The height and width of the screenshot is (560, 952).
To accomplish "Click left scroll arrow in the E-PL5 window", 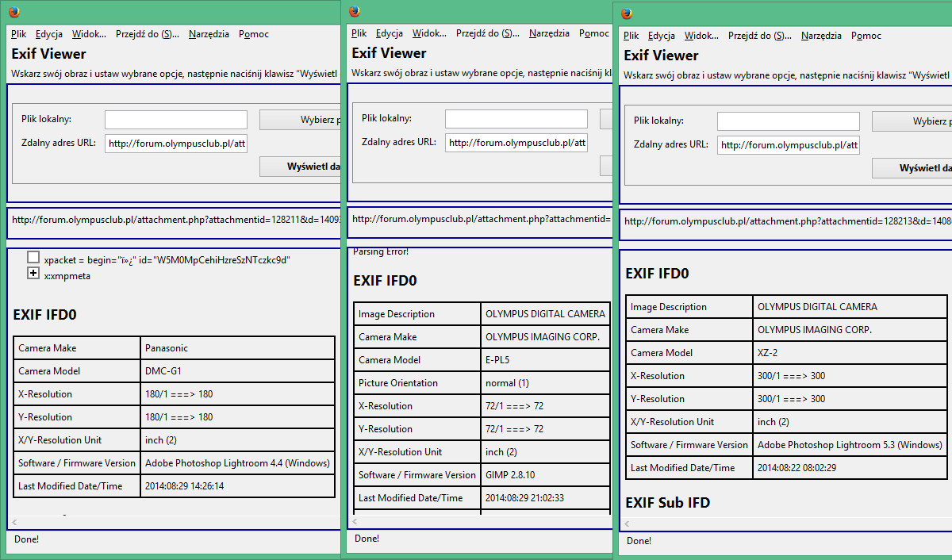I will pyautogui.click(x=355, y=521).
